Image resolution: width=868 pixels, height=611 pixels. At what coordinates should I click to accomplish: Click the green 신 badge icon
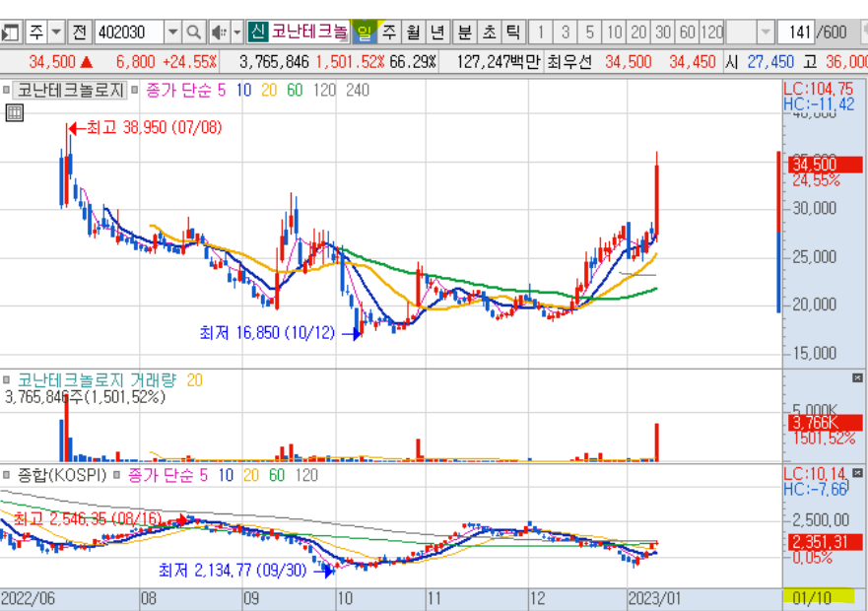tap(257, 33)
